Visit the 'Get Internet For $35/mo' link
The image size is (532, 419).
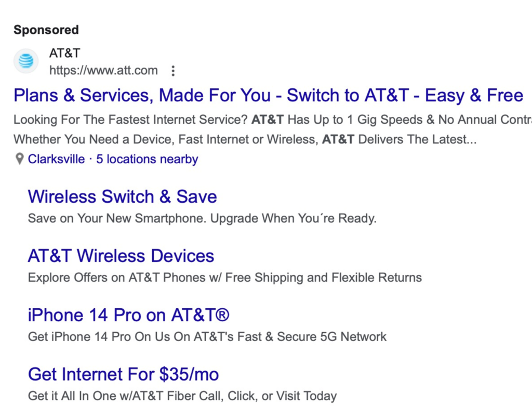pyautogui.click(x=123, y=374)
